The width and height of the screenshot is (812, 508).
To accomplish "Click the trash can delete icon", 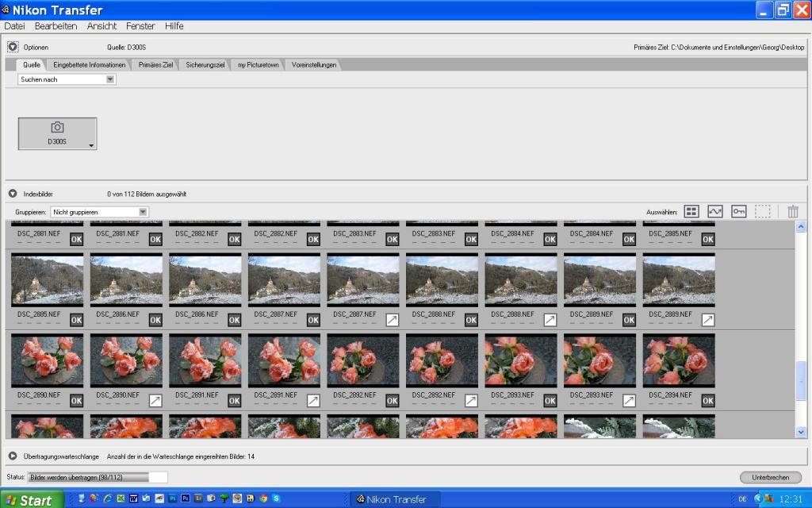I will 793,211.
